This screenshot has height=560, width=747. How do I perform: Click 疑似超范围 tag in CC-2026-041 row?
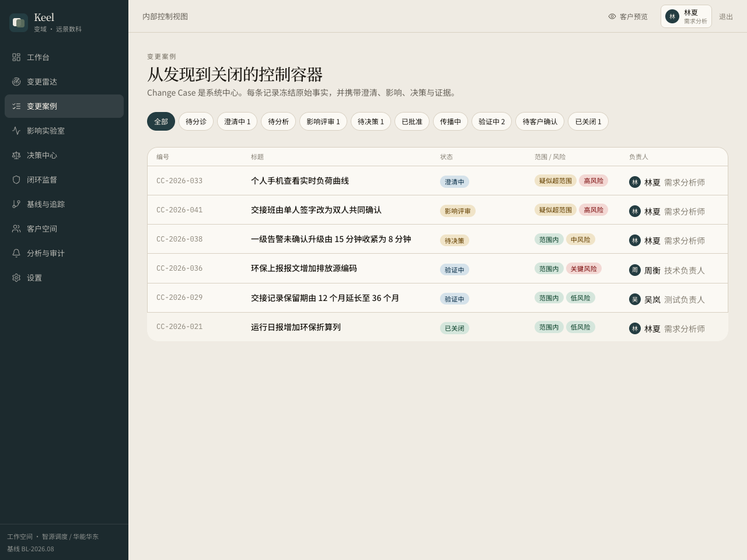coord(556,210)
